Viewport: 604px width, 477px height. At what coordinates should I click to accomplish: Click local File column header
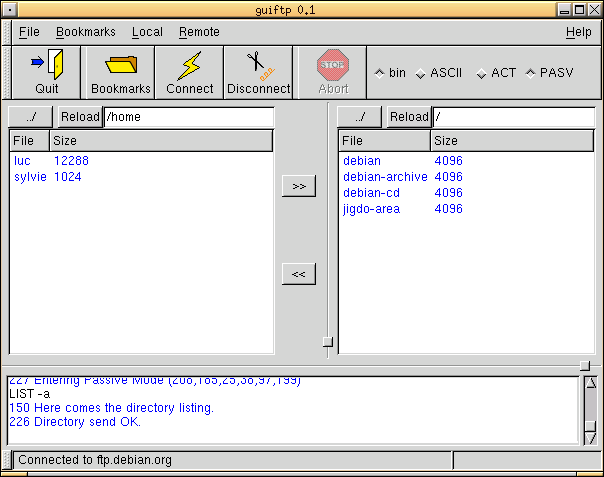pos(30,141)
